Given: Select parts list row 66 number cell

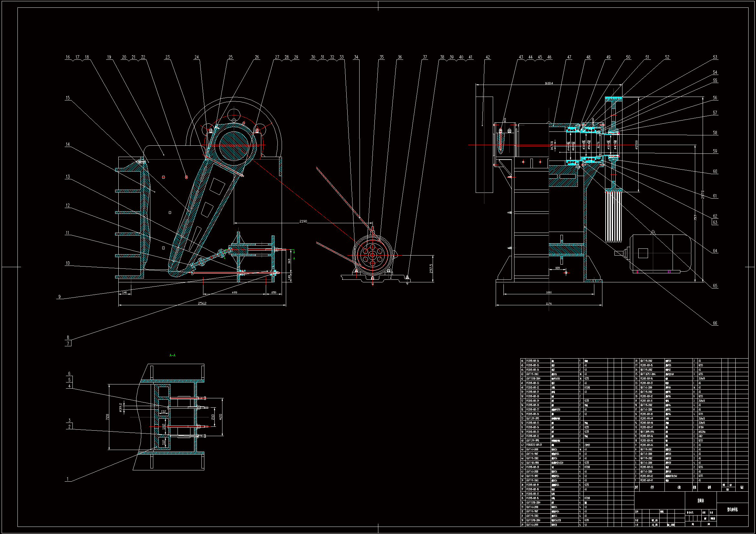Looking at the screenshot, I should tap(522, 361).
